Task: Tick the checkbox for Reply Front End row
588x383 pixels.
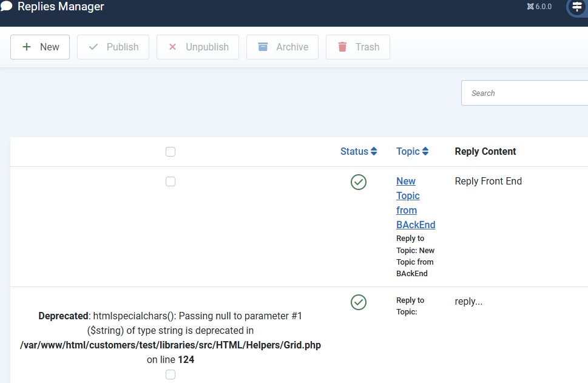Action: (x=171, y=181)
